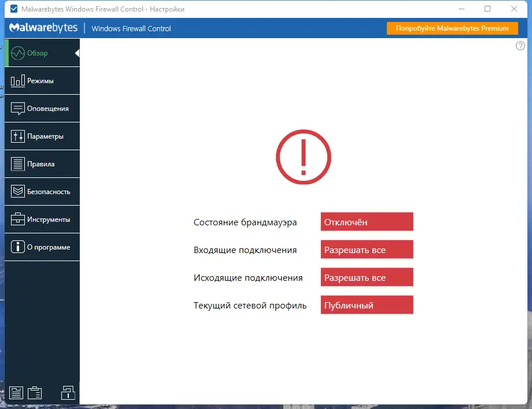Click the Обзор heartbeat icon

(18, 53)
